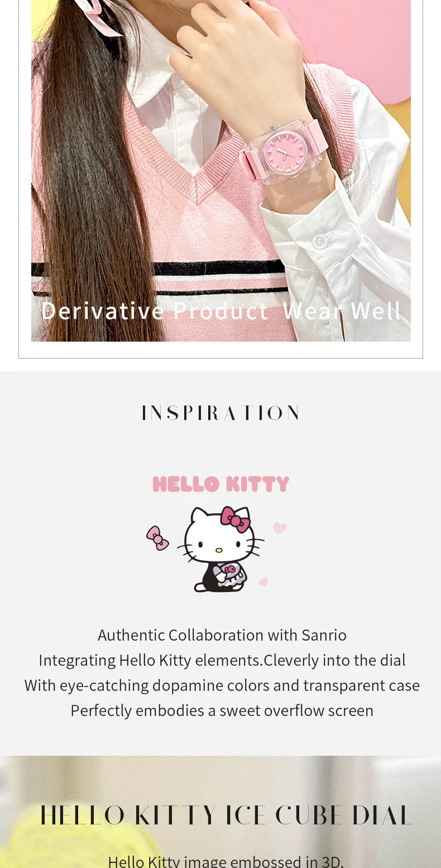Click the 'Derivative Product Wear Well' caption
441x868 pixels.
pyautogui.click(x=221, y=311)
